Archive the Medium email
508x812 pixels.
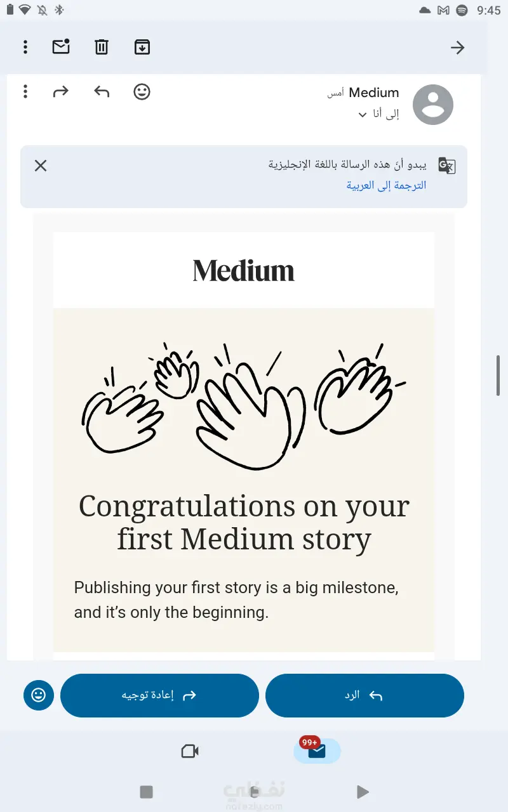click(142, 47)
